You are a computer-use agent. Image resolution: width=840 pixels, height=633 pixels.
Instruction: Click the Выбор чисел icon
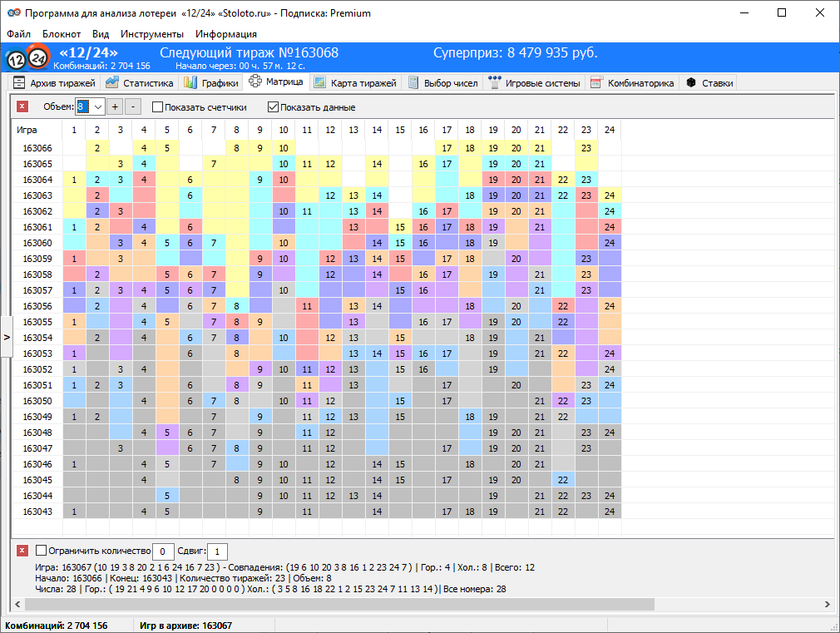click(x=413, y=83)
